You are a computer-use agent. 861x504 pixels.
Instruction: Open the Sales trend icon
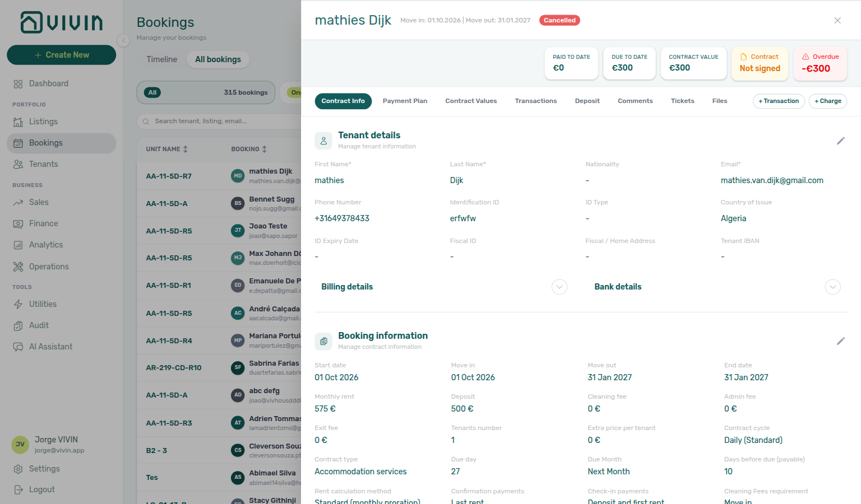tap(18, 202)
